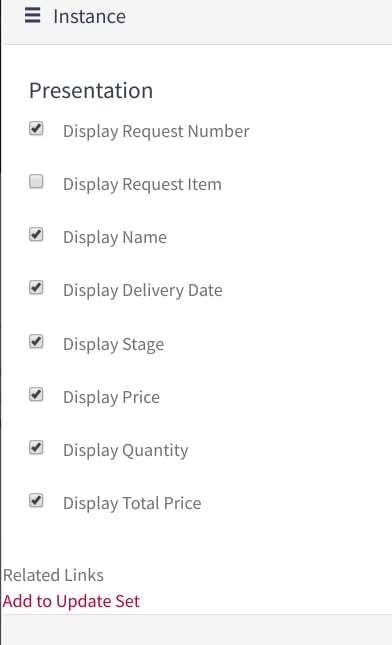The height and width of the screenshot is (645, 392).
Task: Click the 'Display Total Price' label text
Action: tap(132, 503)
